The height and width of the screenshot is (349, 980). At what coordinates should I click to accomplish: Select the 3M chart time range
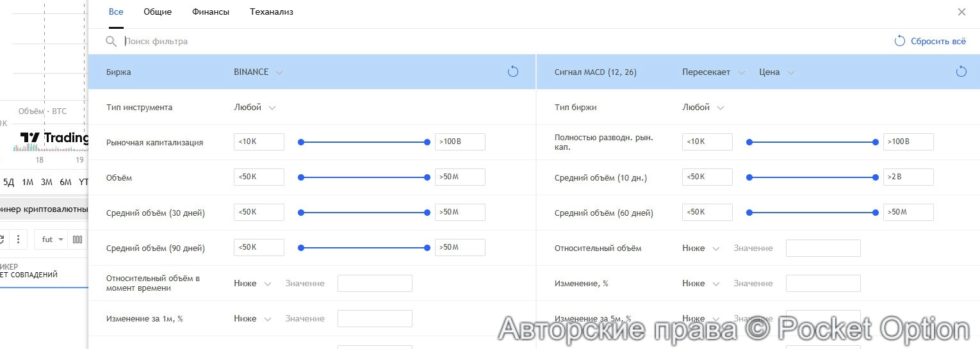[x=46, y=182]
